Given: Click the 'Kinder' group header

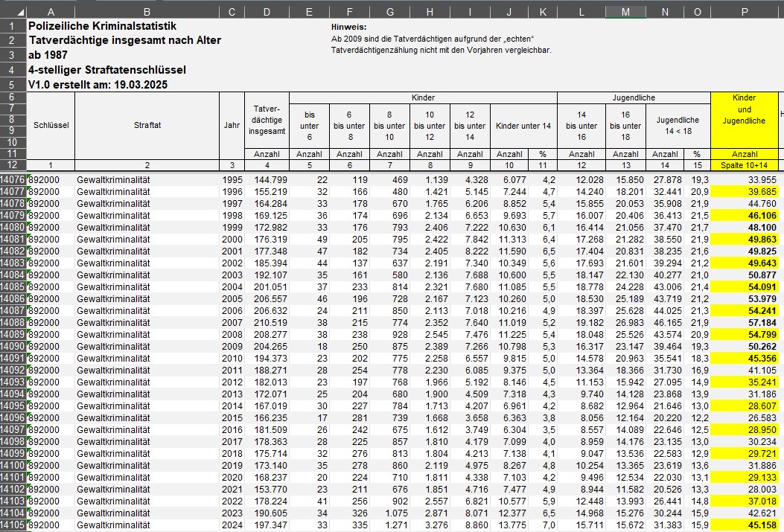Looking at the screenshot, I should pyautogui.click(x=423, y=98).
